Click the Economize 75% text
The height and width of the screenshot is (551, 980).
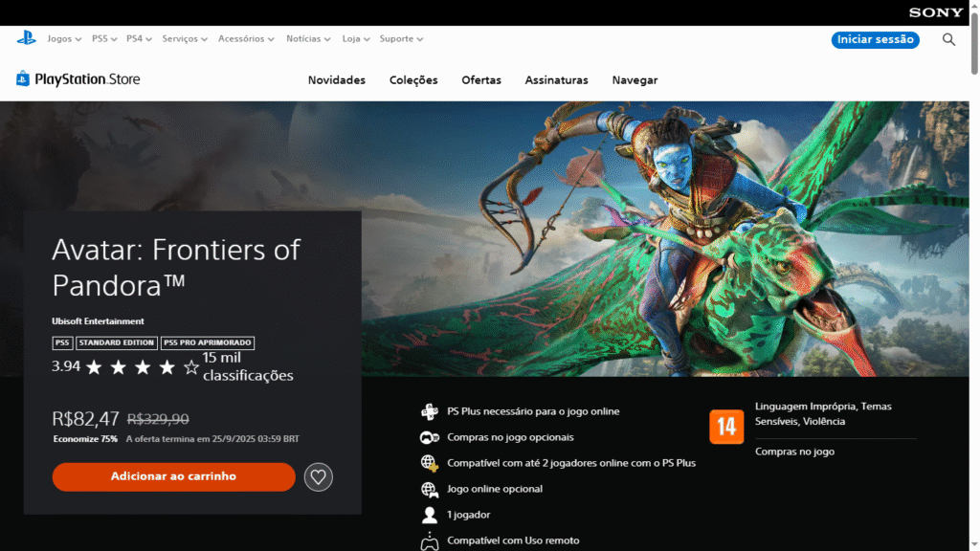85,439
